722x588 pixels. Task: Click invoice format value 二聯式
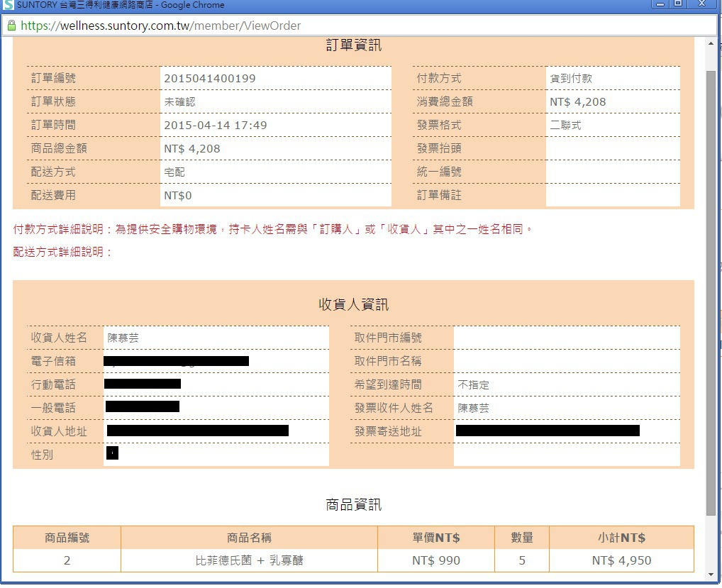pyautogui.click(x=565, y=126)
